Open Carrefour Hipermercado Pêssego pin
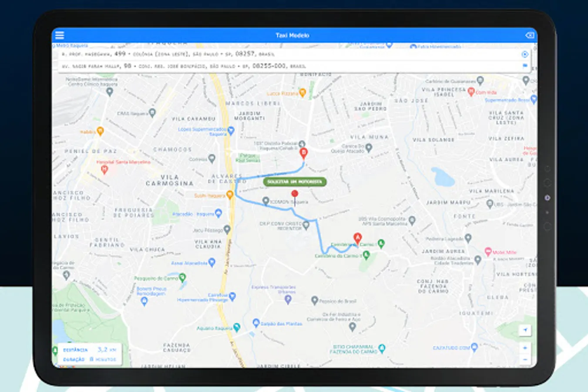588x392 pixels. point(232,297)
